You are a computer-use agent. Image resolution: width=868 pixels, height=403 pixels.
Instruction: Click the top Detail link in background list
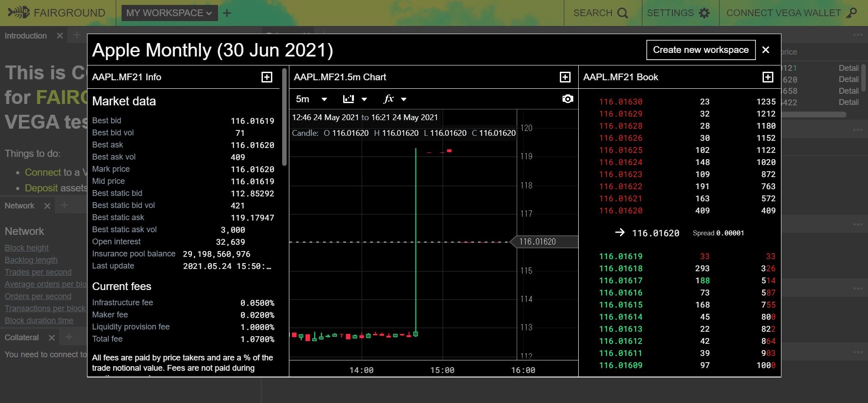point(849,68)
